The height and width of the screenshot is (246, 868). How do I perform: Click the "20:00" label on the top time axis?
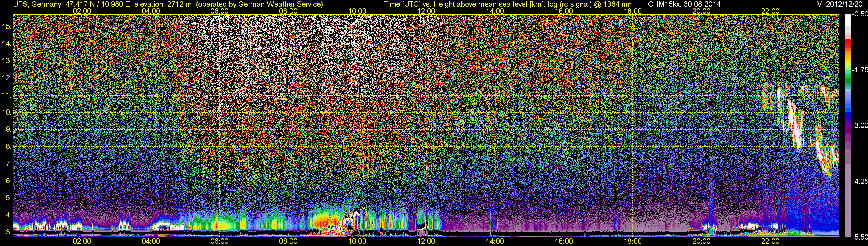pyautogui.click(x=702, y=11)
